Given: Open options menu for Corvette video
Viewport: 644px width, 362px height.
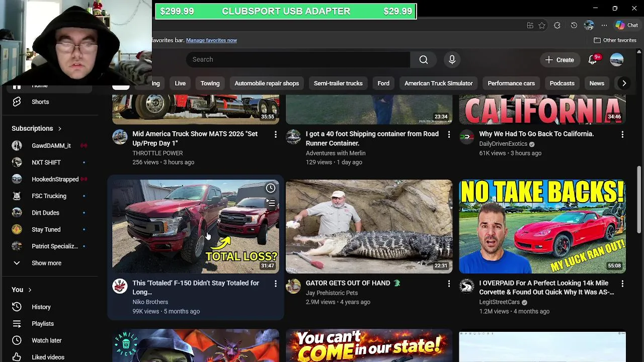Looking at the screenshot, I should tap(622, 284).
